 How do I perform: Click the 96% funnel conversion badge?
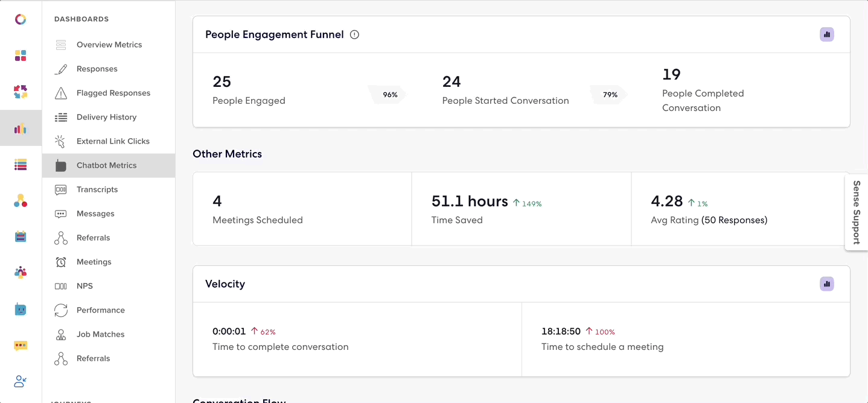[388, 95]
